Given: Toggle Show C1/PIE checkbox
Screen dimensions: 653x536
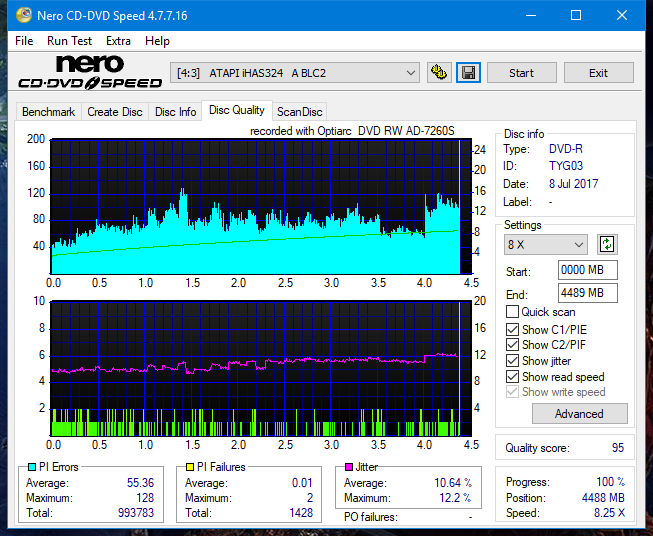Looking at the screenshot, I should [x=512, y=329].
